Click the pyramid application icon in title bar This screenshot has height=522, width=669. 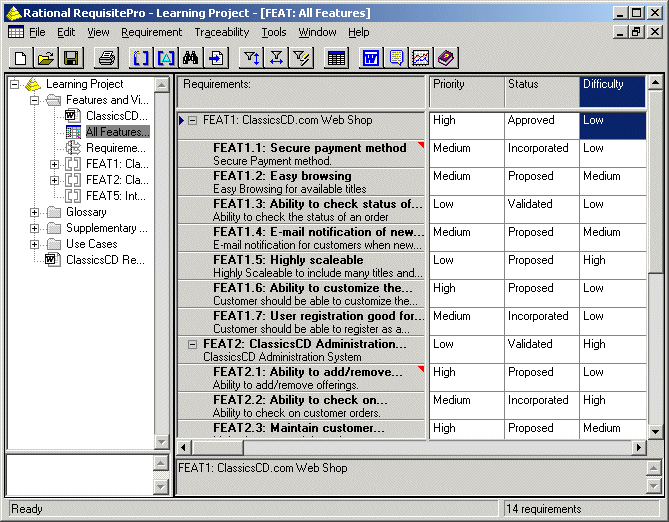(x=14, y=13)
